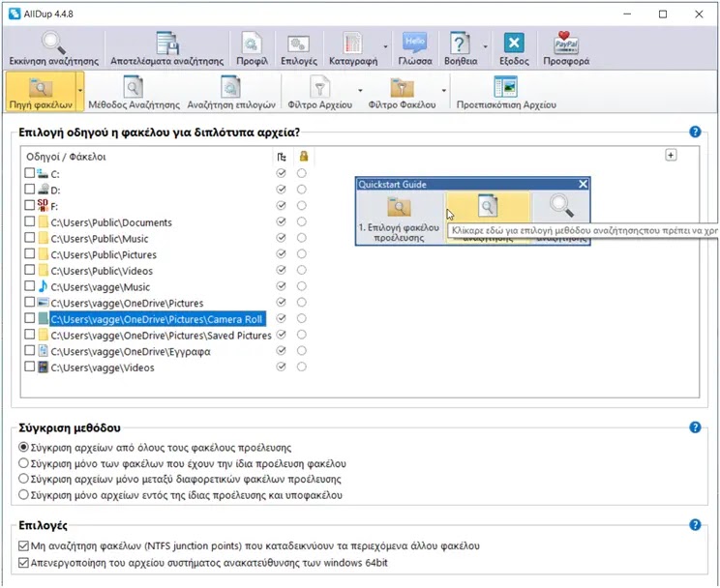This screenshot has width=720, height=588.
Task: Expand the Βοήθεια dropdown arrow
Action: point(486,46)
